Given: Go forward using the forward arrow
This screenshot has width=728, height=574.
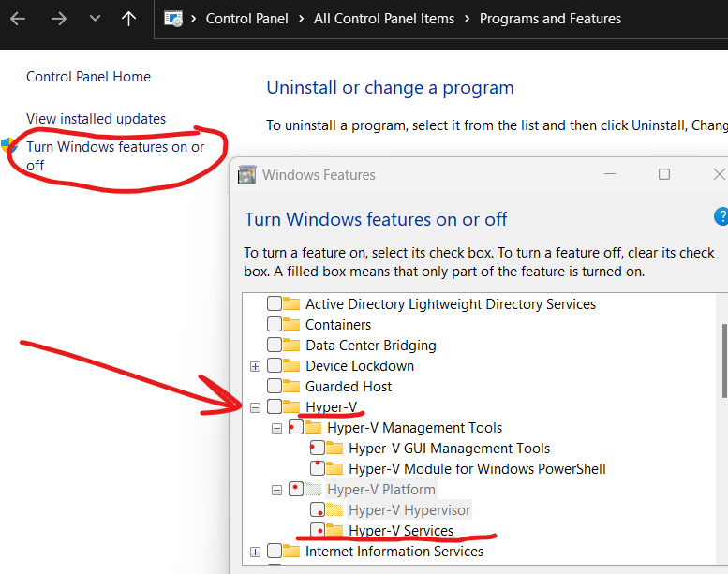Looking at the screenshot, I should (x=59, y=19).
